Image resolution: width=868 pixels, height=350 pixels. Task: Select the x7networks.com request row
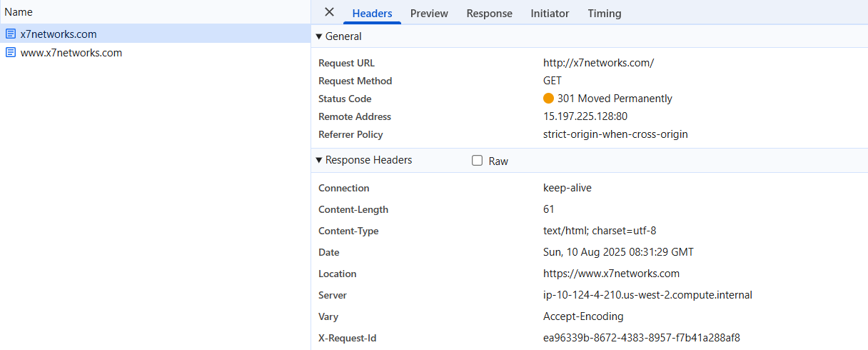[155, 34]
